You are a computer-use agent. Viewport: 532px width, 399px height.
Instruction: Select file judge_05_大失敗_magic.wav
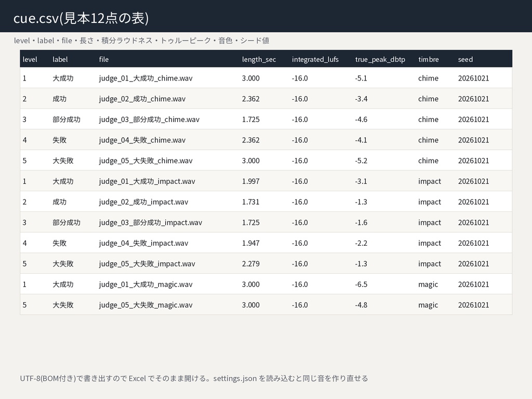[x=145, y=305]
